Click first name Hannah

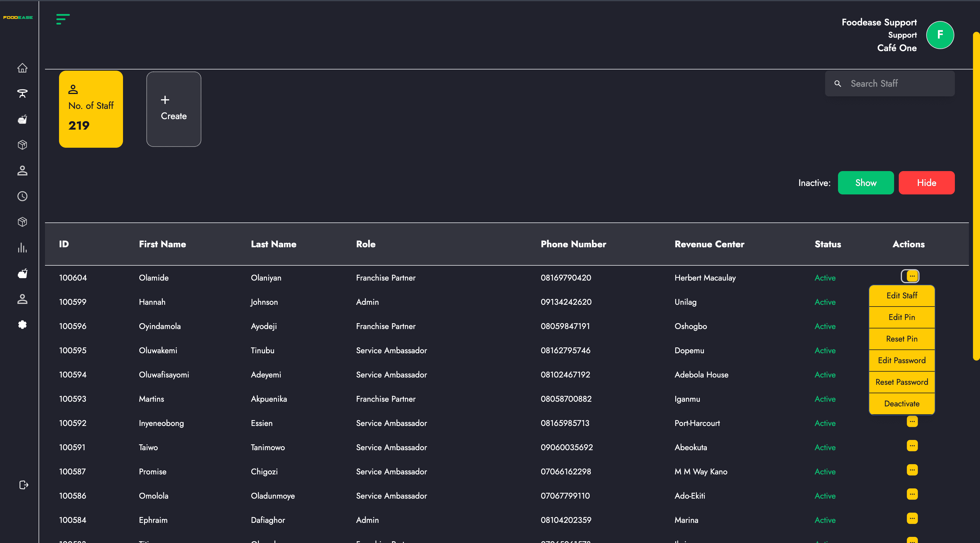point(152,302)
